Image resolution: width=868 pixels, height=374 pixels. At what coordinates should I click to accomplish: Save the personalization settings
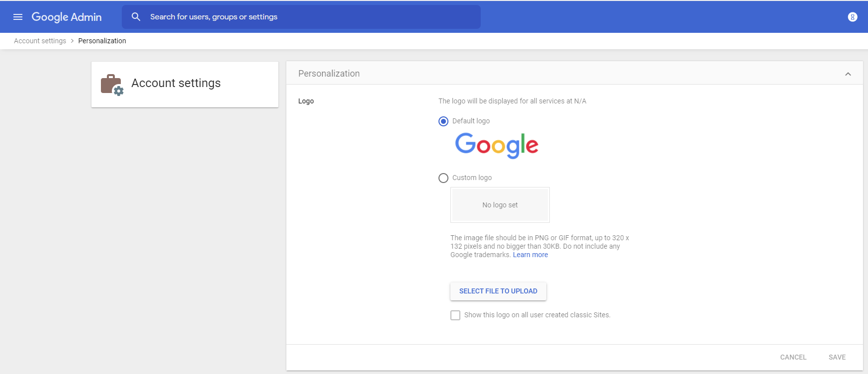[x=837, y=357]
